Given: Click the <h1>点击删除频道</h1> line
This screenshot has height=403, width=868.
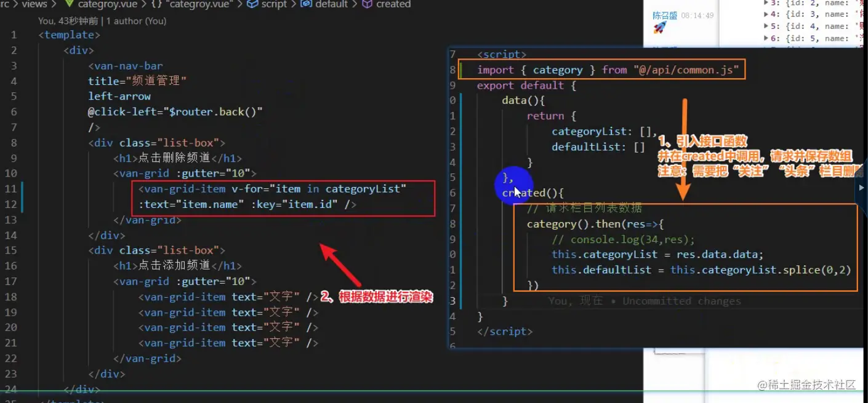Looking at the screenshot, I should tap(177, 158).
